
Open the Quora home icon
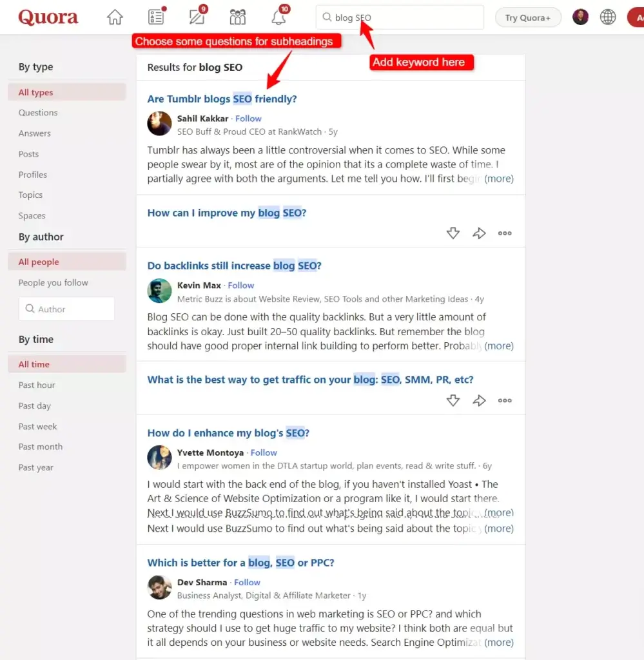tap(115, 17)
